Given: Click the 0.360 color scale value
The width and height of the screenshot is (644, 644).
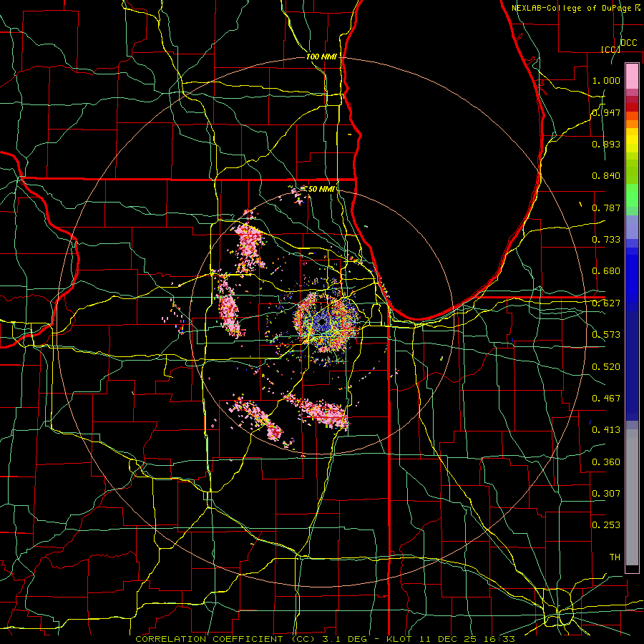Looking at the screenshot, I should [606, 462].
